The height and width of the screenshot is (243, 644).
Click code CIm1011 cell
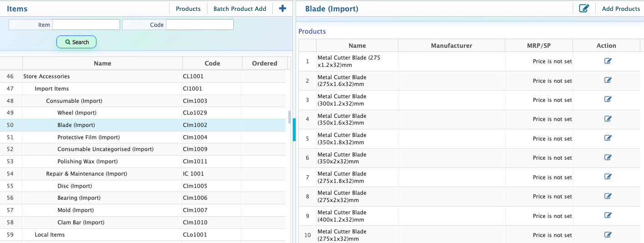211,162
